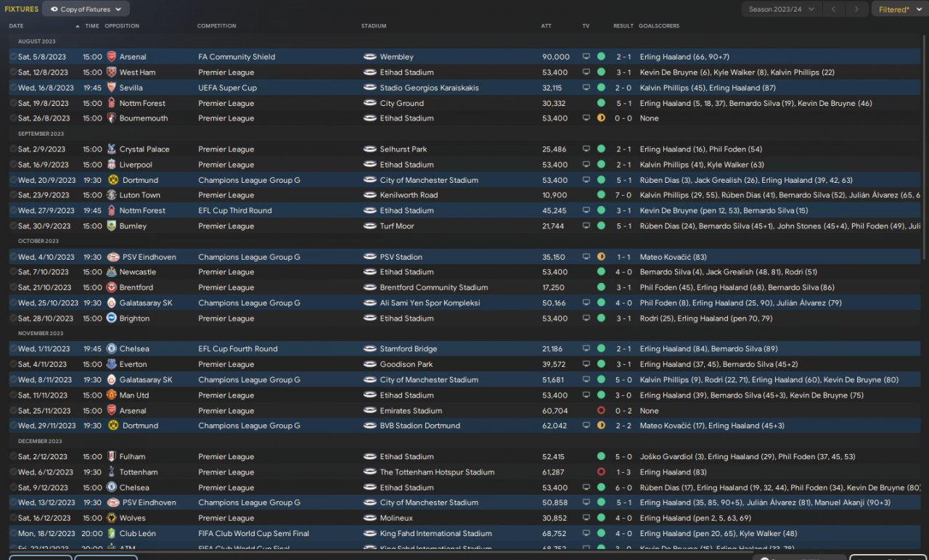Click the Molineux stadium name
The height and width of the screenshot is (560, 929).
coord(396,518)
